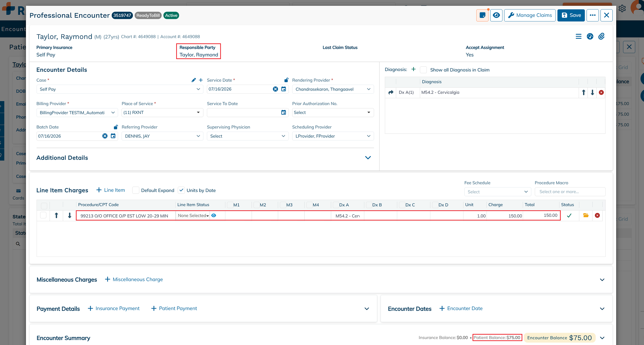Open the Fee Schedule select dropdown
The height and width of the screenshot is (345, 644).
tap(498, 192)
